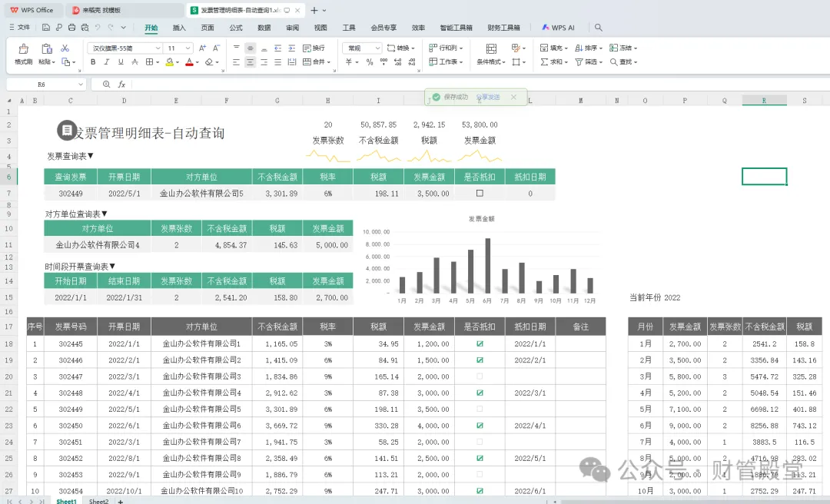Open the Insert (插入) ribbon tab

[179, 28]
